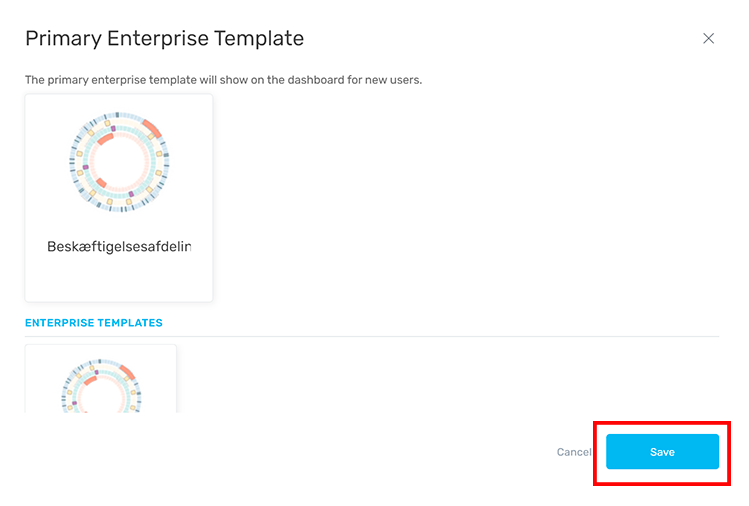Cancel the template selection

(x=573, y=452)
